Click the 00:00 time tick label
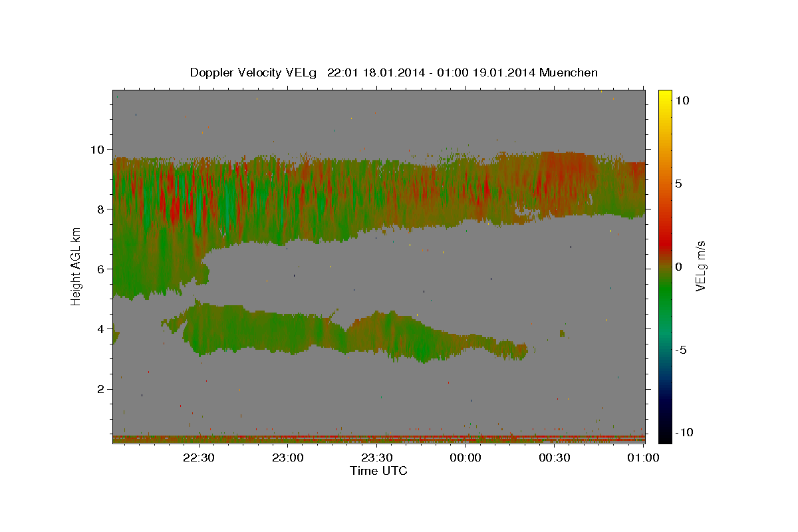This screenshot has width=798, height=532. pyautogui.click(x=465, y=458)
